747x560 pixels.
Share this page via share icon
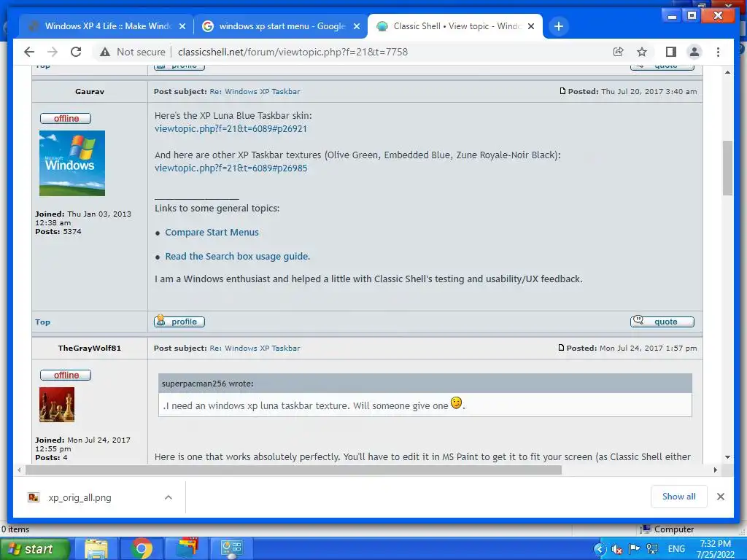(x=619, y=52)
